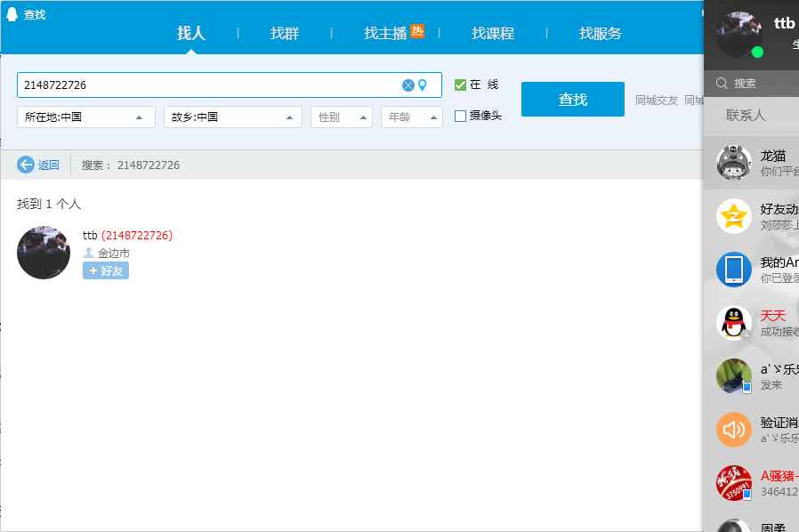
Task: Click the 找到 1 个人 result count text
Action: [x=49, y=204]
